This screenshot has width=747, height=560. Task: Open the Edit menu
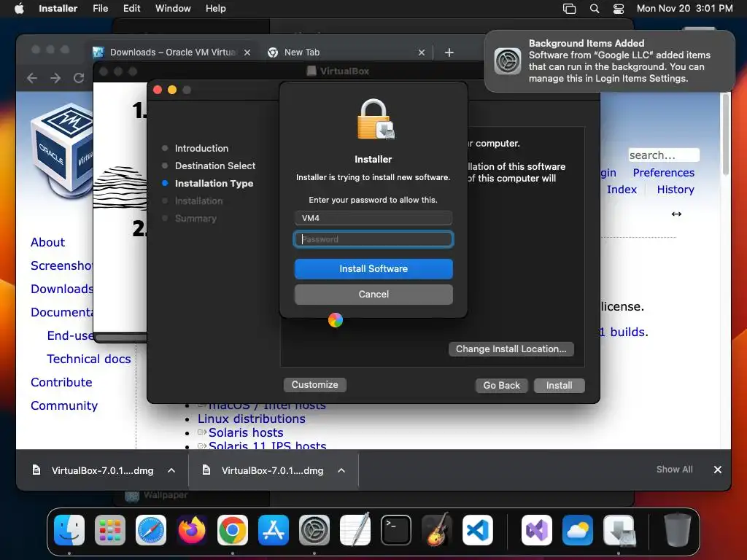(131, 8)
